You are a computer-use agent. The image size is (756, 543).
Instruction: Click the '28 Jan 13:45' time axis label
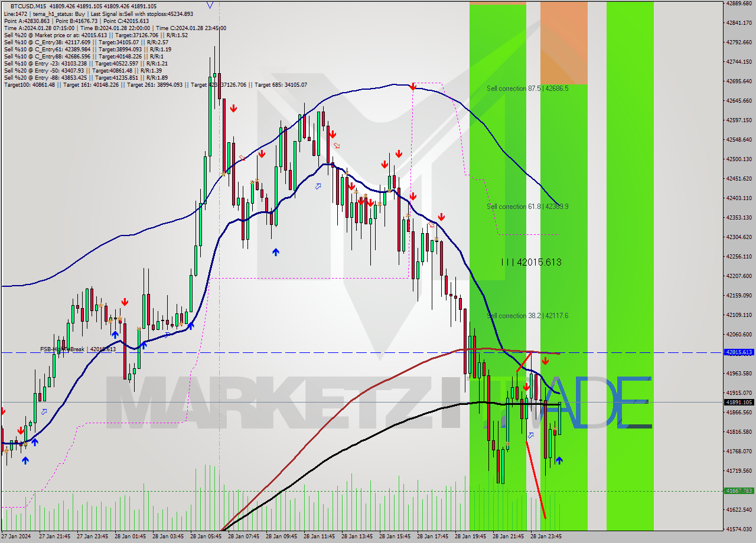[x=357, y=537]
